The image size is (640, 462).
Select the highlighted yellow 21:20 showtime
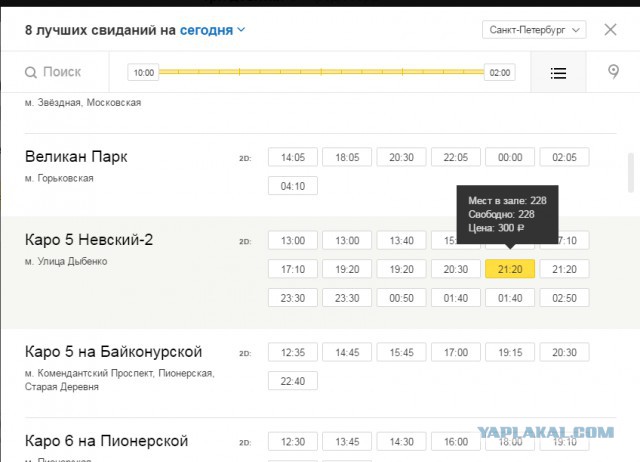(x=510, y=269)
